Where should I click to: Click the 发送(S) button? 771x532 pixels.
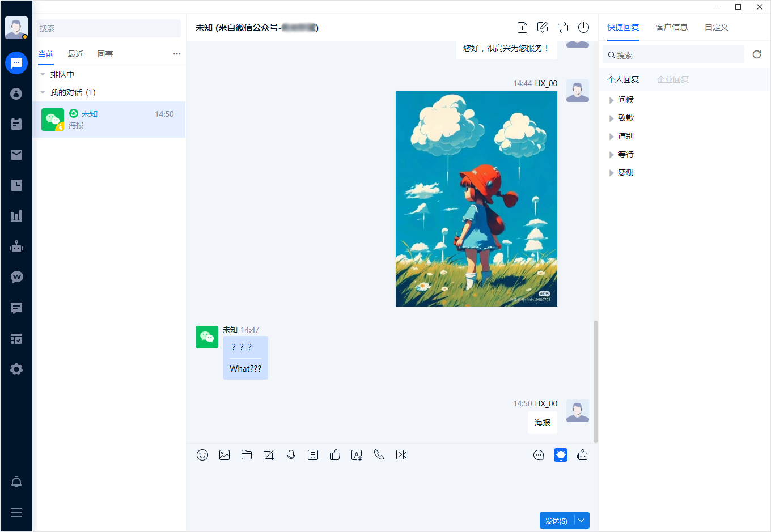tap(556, 521)
